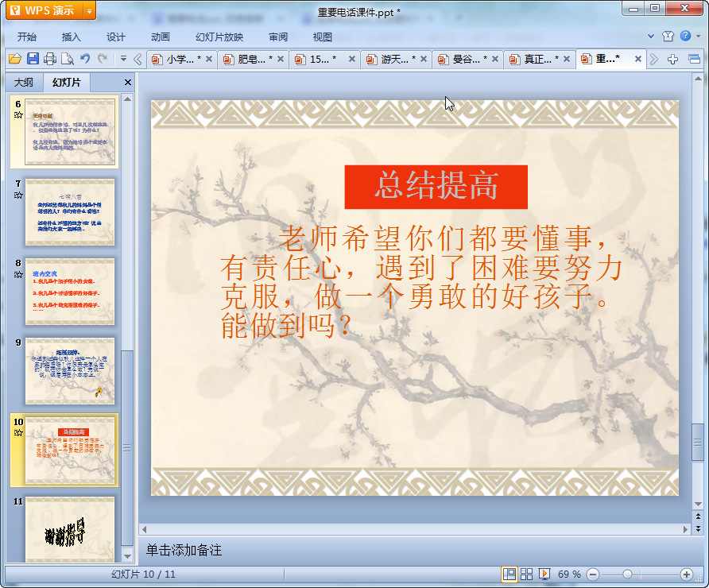Open the window list icon beside the plus

[694, 60]
